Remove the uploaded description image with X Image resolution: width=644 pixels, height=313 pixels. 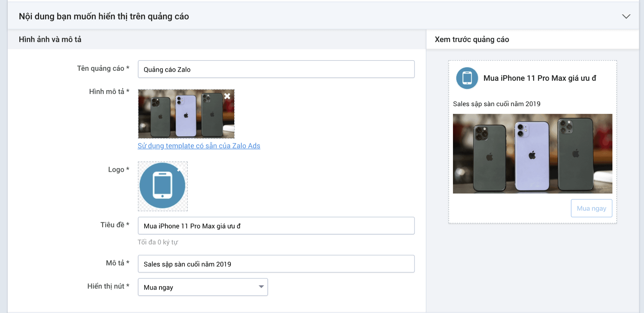tap(227, 96)
